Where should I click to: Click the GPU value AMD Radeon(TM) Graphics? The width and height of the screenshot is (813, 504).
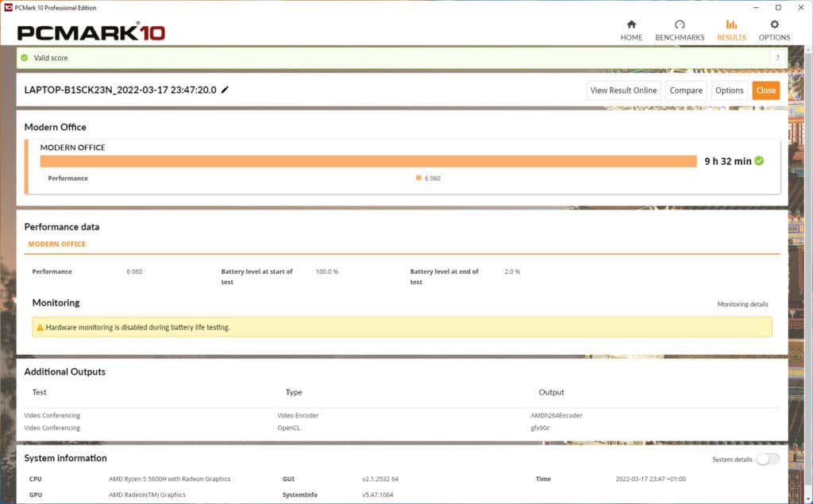pyautogui.click(x=147, y=494)
